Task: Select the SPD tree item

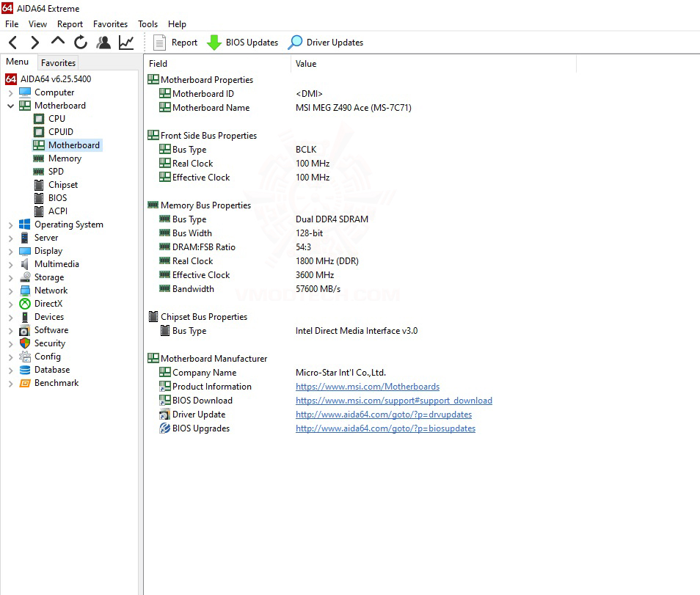Action: (x=56, y=172)
